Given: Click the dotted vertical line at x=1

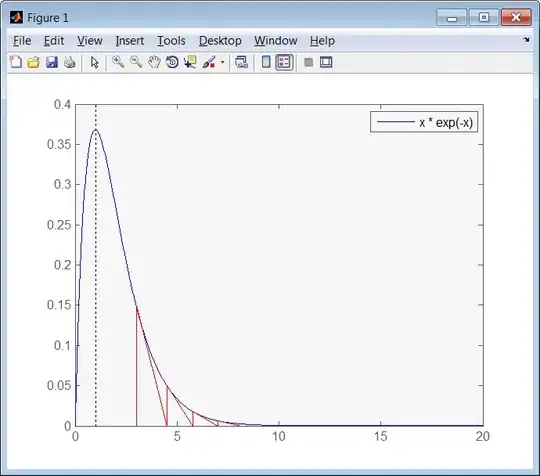Looking at the screenshot, I should (x=96, y=265).
